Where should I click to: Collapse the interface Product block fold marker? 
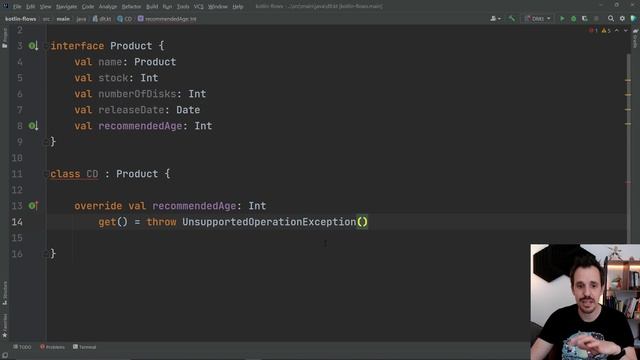click(x=46, y=46)
